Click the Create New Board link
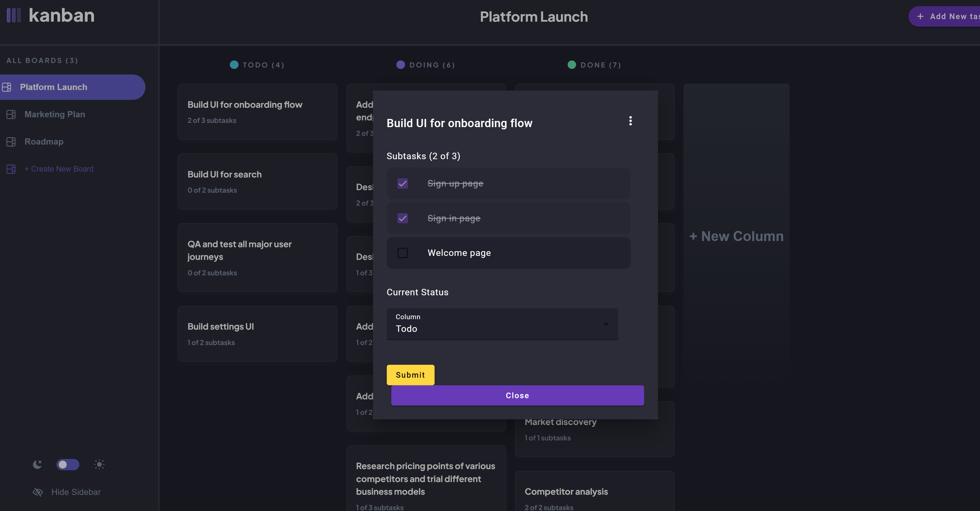Viewport: 980px width, 511px height. (x=59, y=169)
